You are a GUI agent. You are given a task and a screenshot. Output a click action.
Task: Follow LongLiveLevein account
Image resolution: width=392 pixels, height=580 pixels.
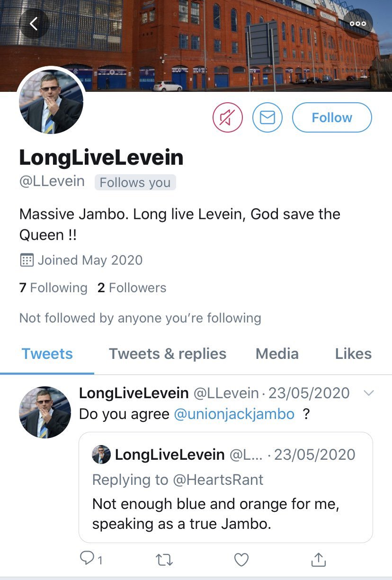(332, 117)
